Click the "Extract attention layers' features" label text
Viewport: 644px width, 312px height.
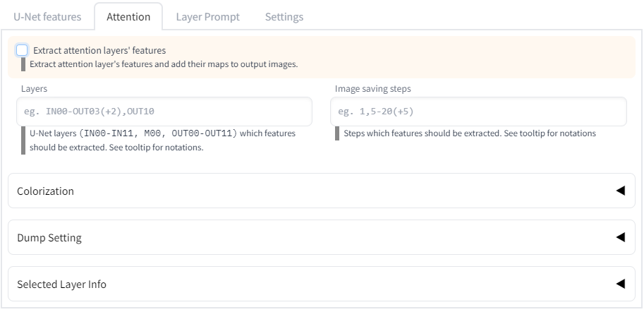coord(99,50)
